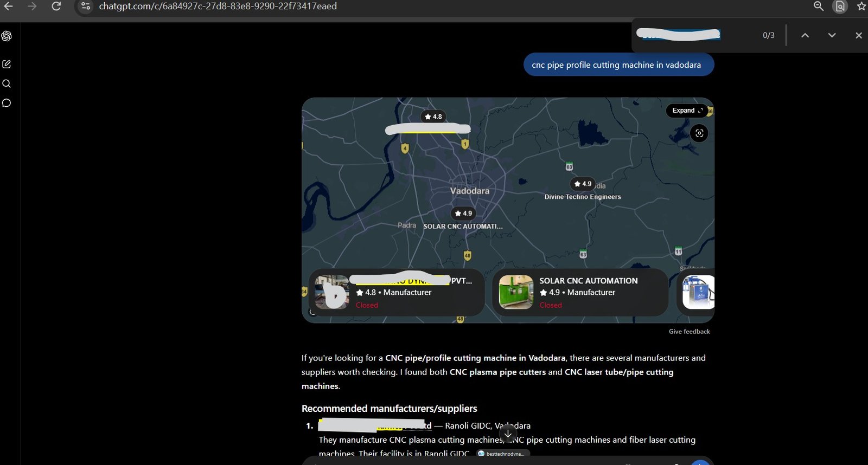Go to previous find-in-page match
868x465 pixels.
click(805, 35)
